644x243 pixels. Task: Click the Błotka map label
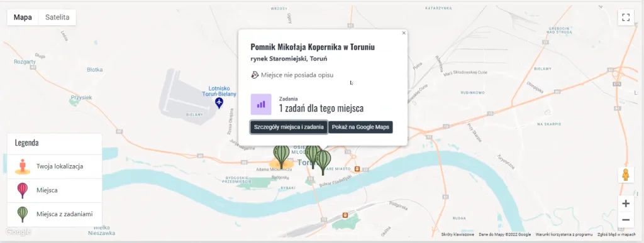pos(94,70)
